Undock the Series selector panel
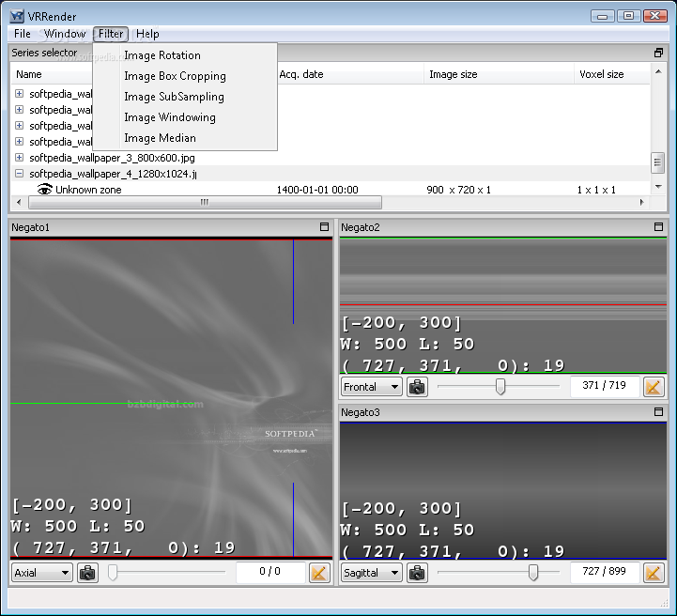This screenshot has height=616, width=677. point(658,53)
